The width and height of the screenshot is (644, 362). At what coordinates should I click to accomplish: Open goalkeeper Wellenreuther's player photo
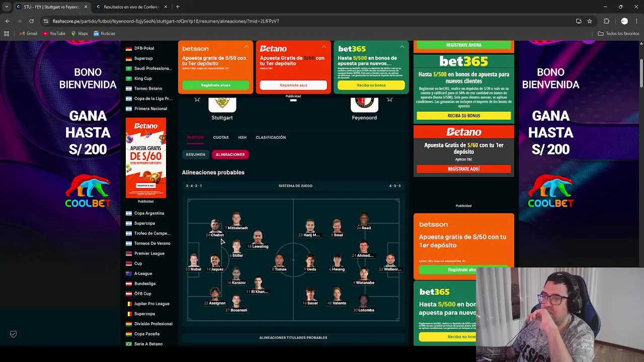pos(390,260)
